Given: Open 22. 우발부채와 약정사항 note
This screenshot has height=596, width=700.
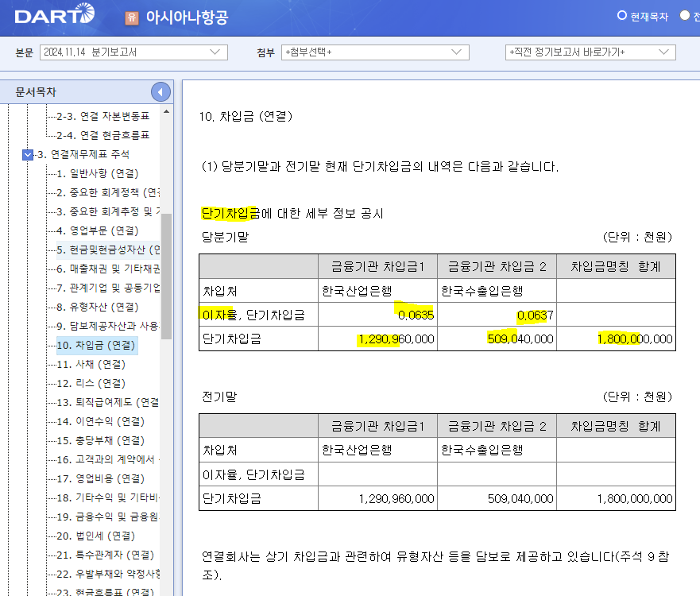Looking at the screenshot, I should (x=108, y=574).
